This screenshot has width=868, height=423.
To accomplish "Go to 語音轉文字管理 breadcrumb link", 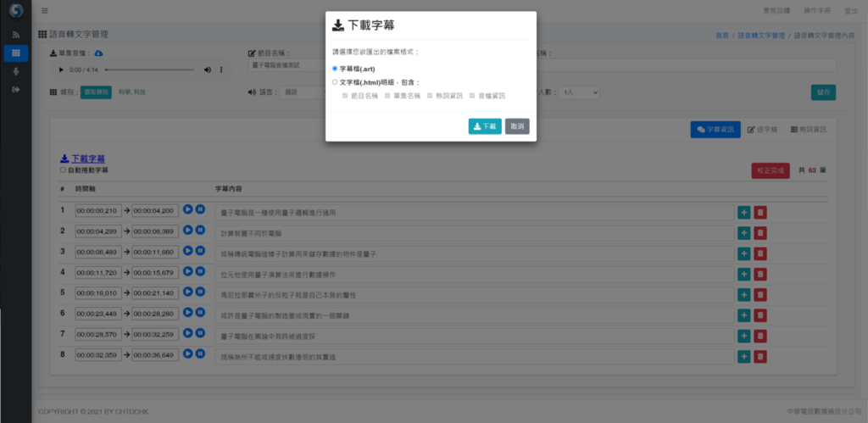I will coord(761,35).
